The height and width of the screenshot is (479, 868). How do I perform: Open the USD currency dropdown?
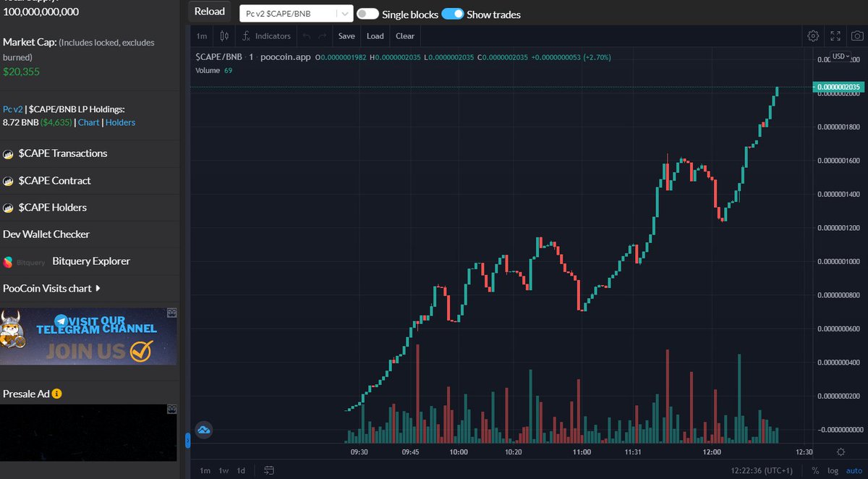coord(841,56)
